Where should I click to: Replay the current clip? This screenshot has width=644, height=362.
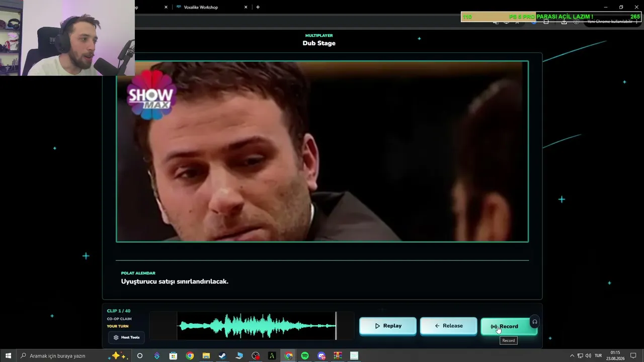(388, 326)
